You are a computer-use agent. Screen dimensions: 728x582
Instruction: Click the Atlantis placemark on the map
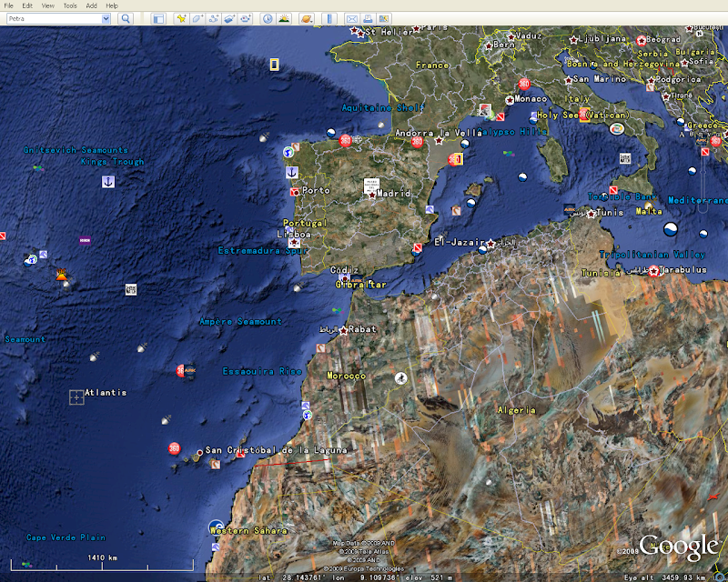[76, 396]
